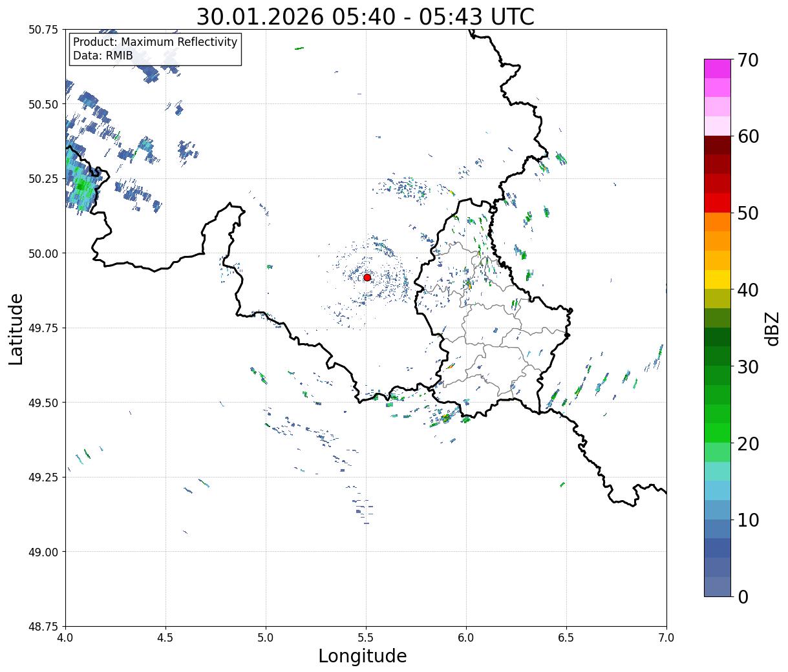Select the 'Product: Maximum Reflectivity' text
The height and width of the screenshot is (672, 788).
(155, 42)
